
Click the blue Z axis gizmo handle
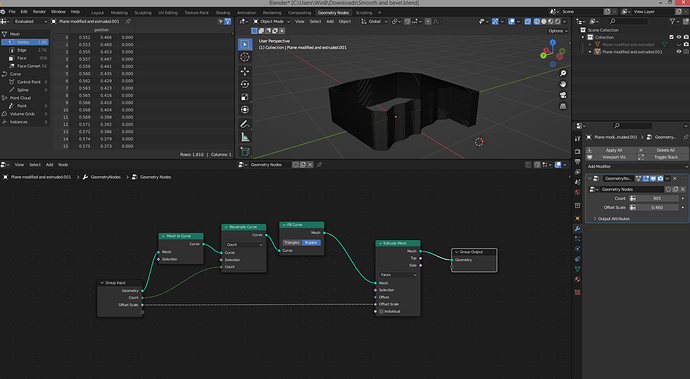pyautogui.click(x=553, y=43)
